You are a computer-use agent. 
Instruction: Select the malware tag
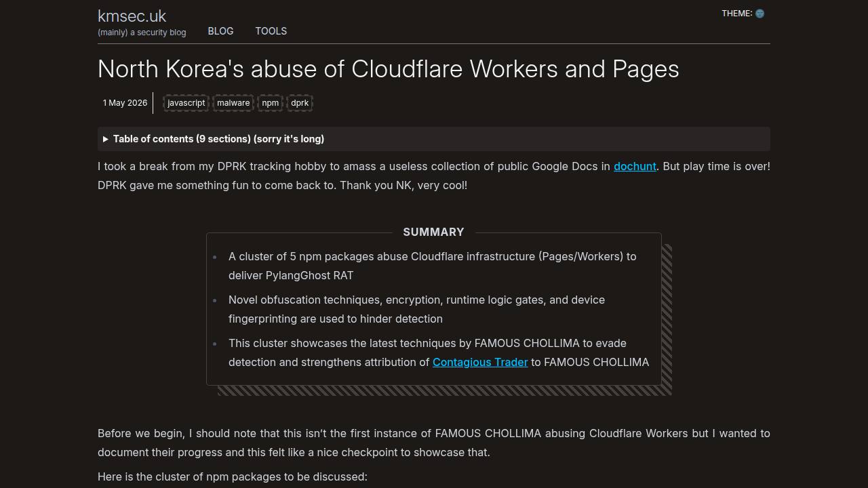(233, 103)
